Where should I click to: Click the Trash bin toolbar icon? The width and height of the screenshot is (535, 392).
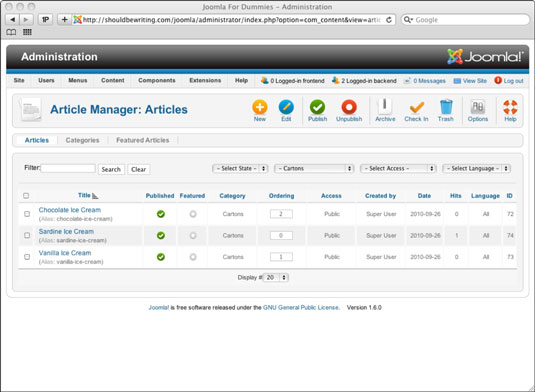[446, 107]
